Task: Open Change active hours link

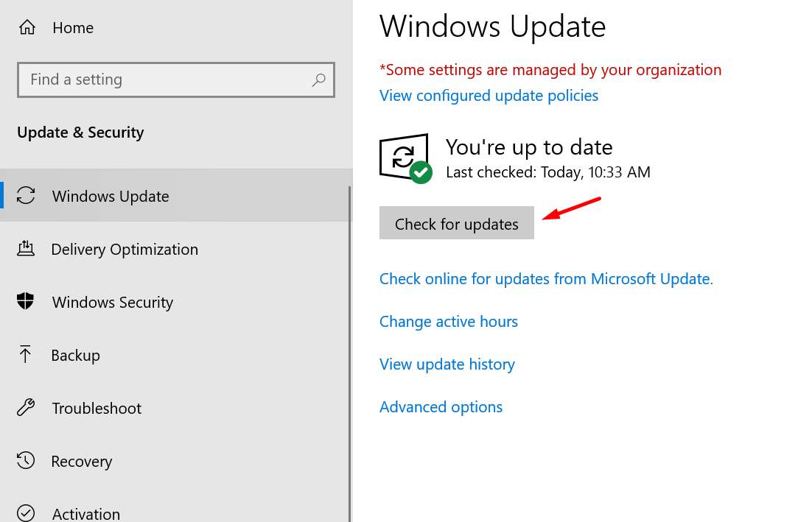Action: pos(449,322)
